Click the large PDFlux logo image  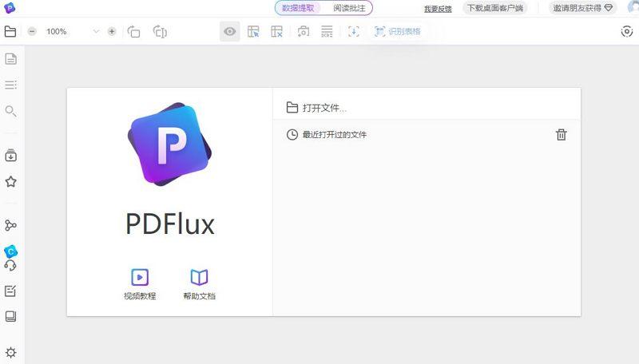170,144
